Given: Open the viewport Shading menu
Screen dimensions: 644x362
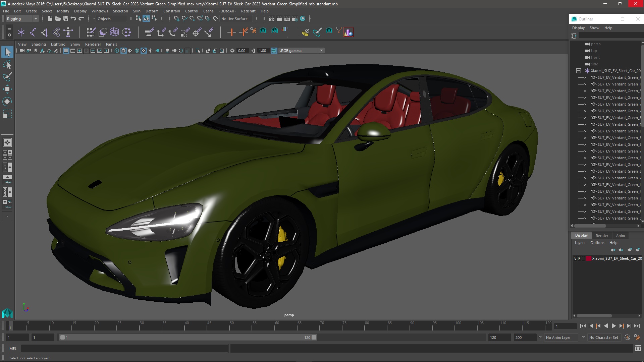Looking at the screenshot, I should coord(39,44).
